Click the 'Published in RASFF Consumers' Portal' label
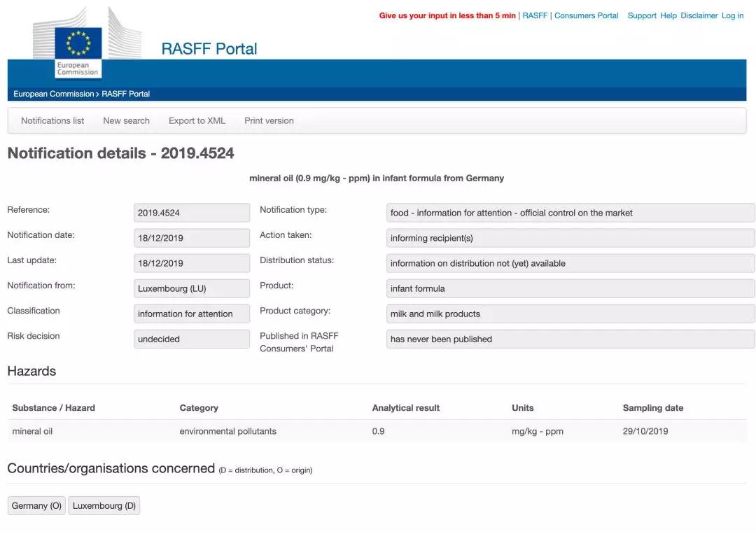Viewport: 756px width, 534px height. pyautogui.click(x=299, y=342)
